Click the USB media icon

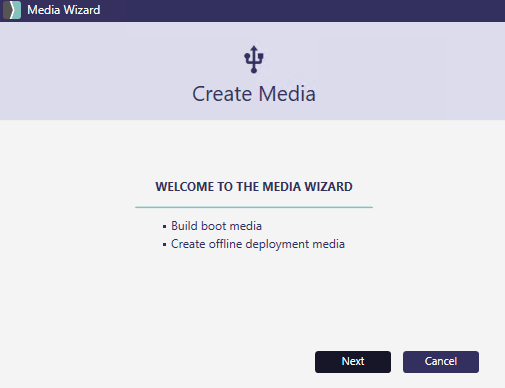254,59
